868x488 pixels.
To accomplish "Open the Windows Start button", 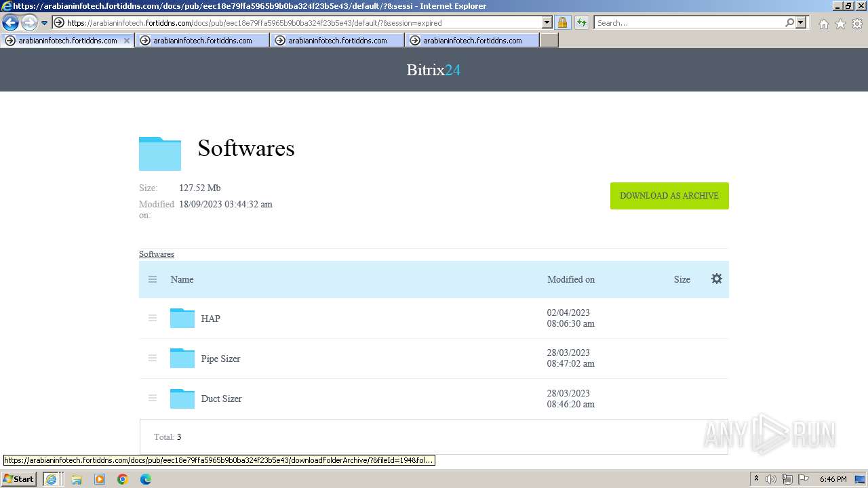I will point(19,479).
